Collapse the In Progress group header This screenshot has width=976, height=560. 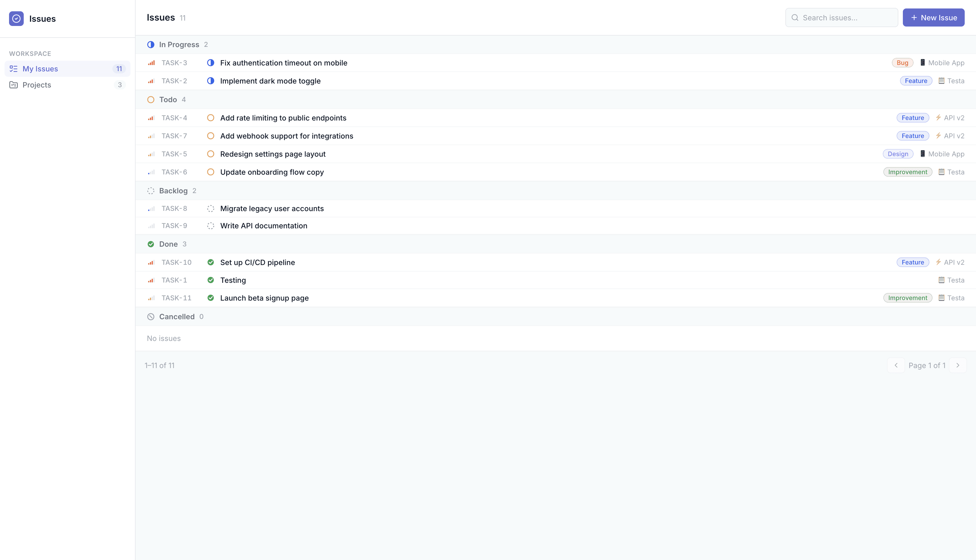click(x=179, y=45)
